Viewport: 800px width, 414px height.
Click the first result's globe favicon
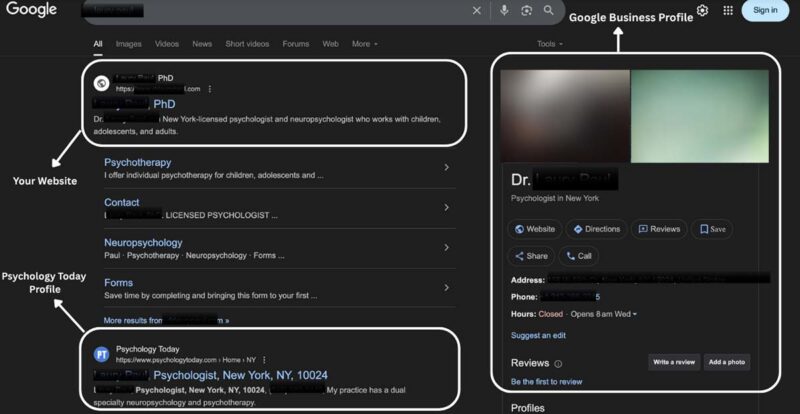click(x=102, y=83)
